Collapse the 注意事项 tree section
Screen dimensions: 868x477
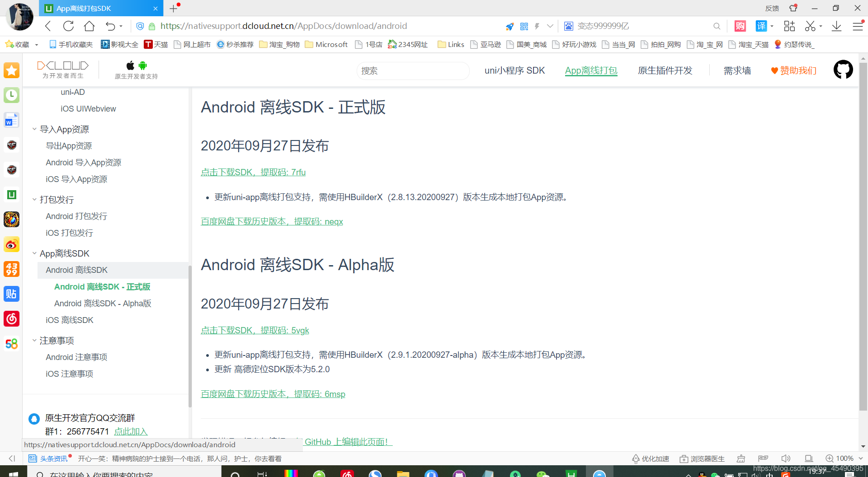[x=34, y=340]
